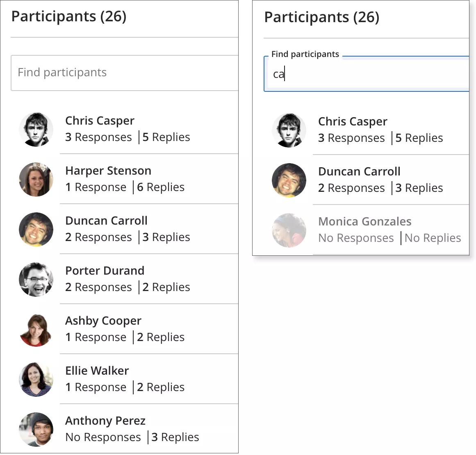Viewport: 476px width, 455px height.
Task: Click Harper Stenson's avatar photo
Action: (36, 179)
